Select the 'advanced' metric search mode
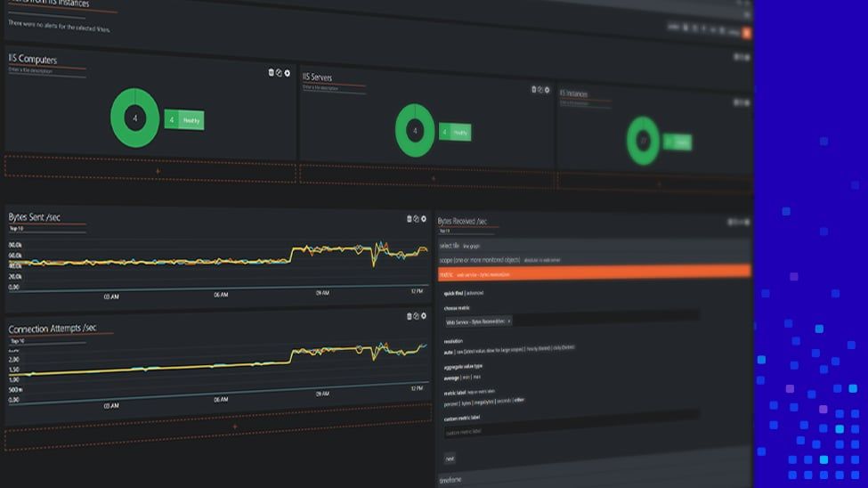868x488 pixels. coord(476,292)
